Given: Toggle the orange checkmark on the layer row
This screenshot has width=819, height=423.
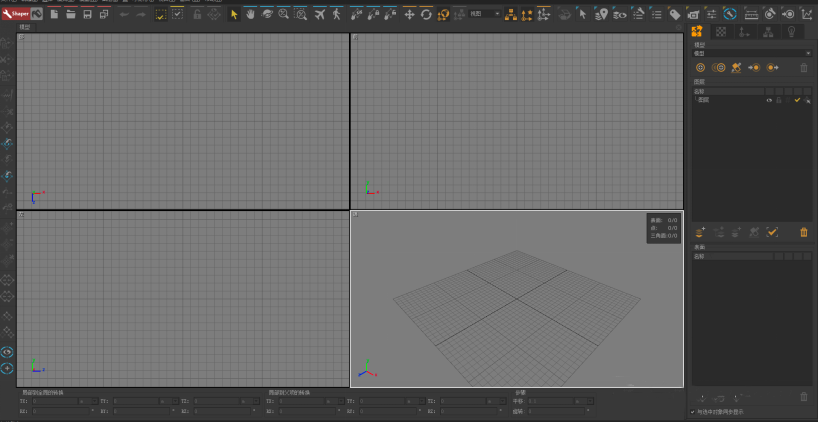Looking at the screenshot, I should 797,100.
